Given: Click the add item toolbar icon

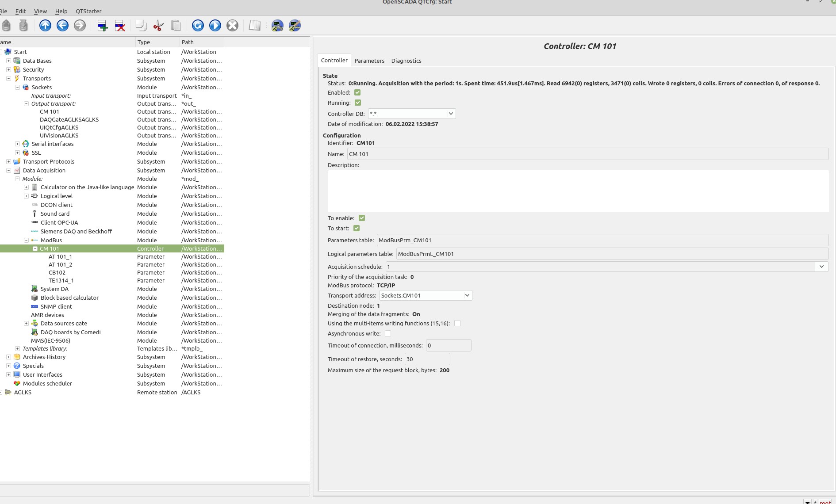Looking at the screenshot, I should coord(102,26).
